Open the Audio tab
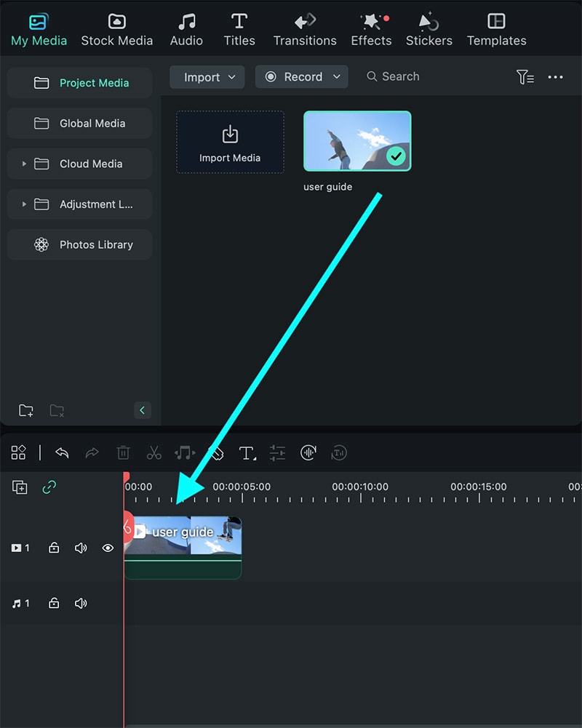The image size is (582, 728). click(x=186, y=30)
